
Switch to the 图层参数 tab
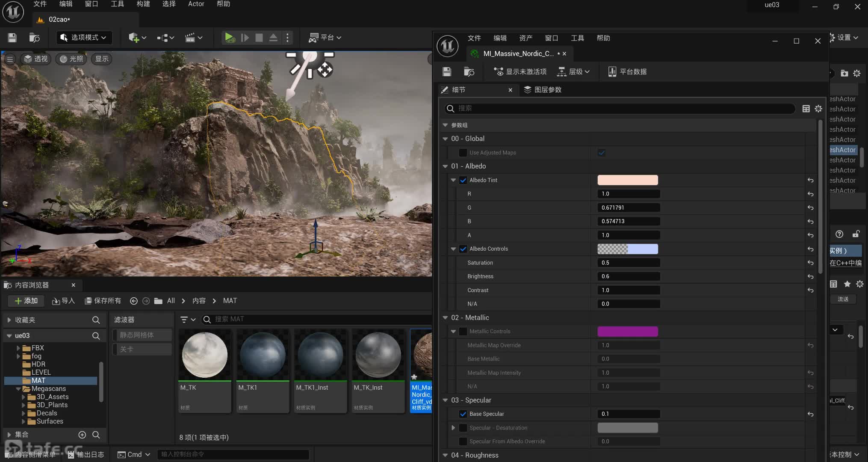tap(543, 90)
